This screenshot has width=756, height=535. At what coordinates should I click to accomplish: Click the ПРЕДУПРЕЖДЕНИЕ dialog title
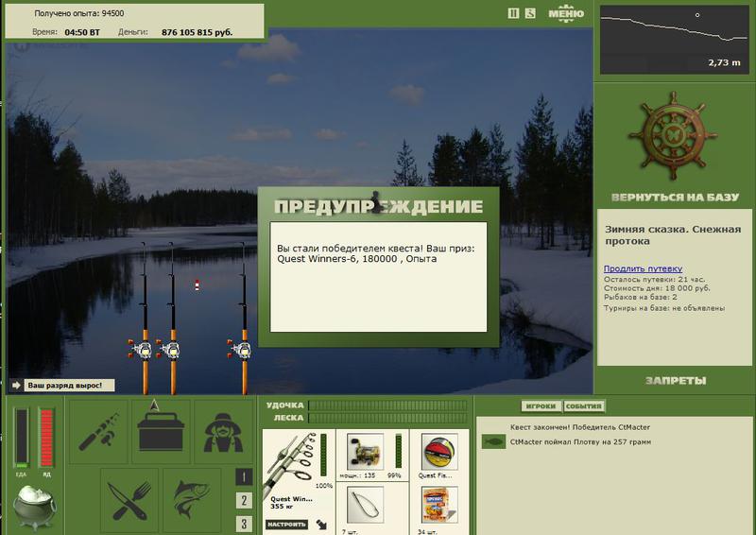379,207
